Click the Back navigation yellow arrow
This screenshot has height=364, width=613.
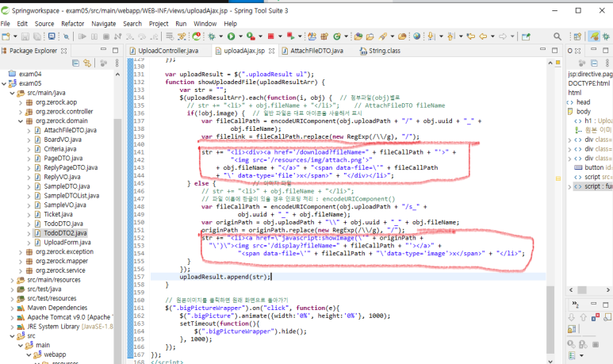pos(483,36)
